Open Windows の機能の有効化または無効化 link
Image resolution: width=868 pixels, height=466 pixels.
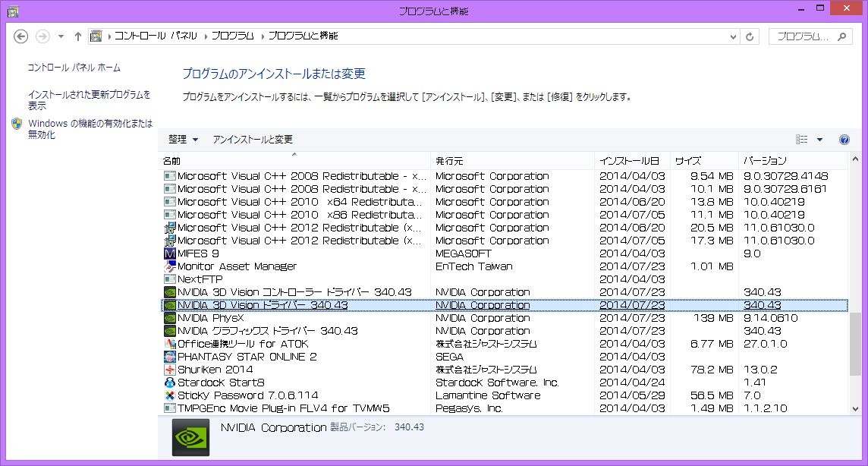pos(90,129)
